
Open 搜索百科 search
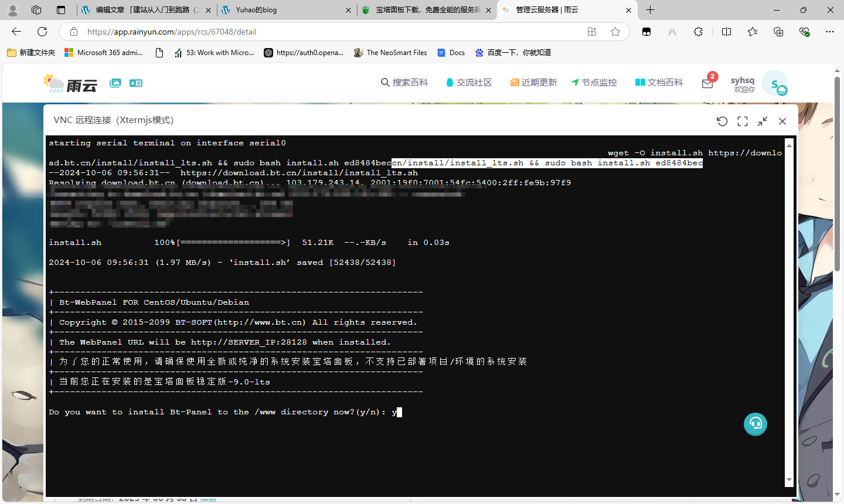(404, 83)
